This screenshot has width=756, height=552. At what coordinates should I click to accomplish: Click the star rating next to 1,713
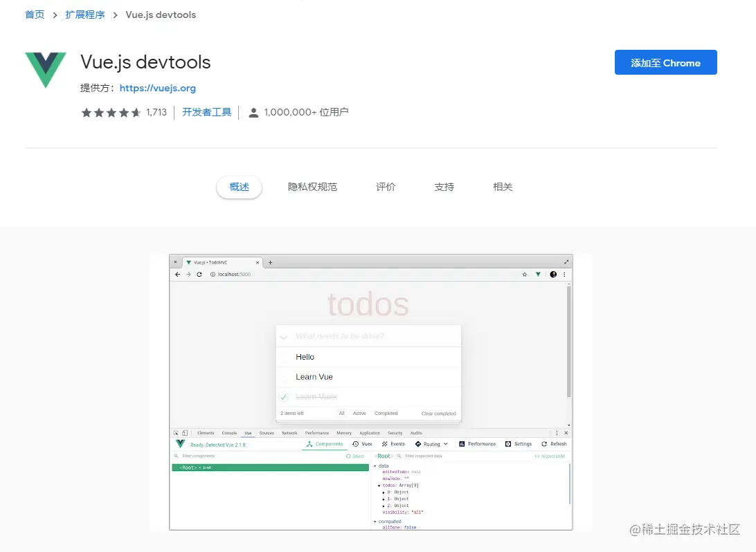[x=111, y=113]
